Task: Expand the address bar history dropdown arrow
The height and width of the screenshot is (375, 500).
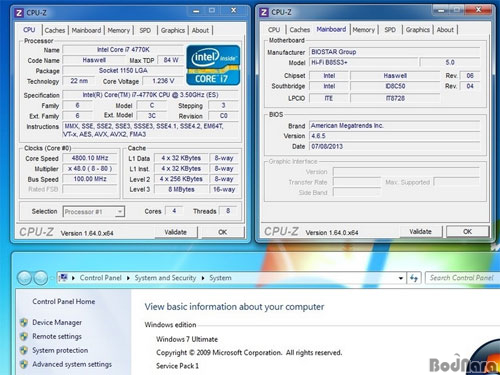Action: (401, 278)
